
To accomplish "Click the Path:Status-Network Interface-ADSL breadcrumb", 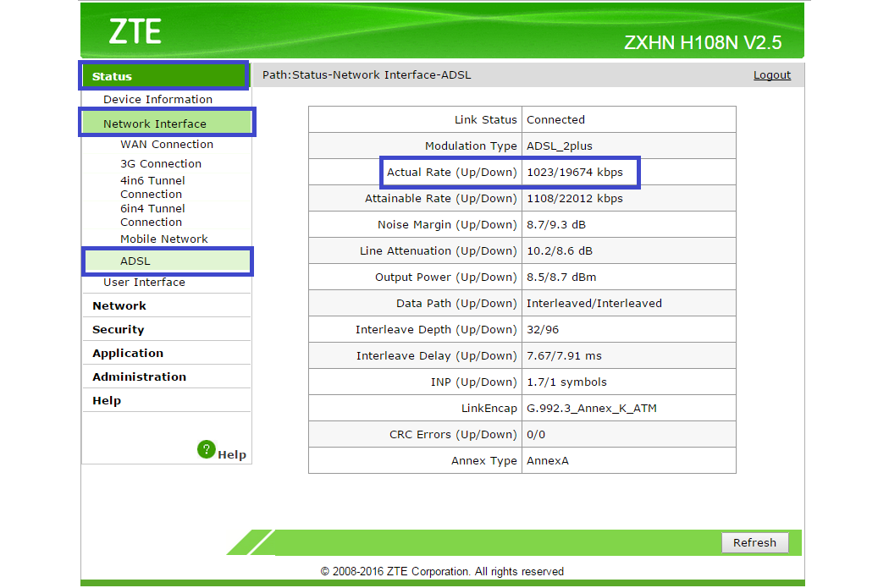I will (367, 75).
